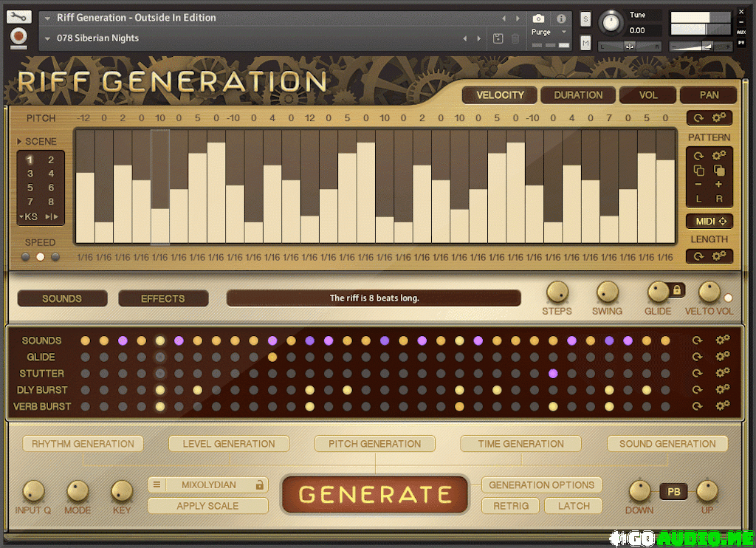Open the Purge dropdown
The width and height of the screenshot is (756, 548).
[x=549, y=32]
